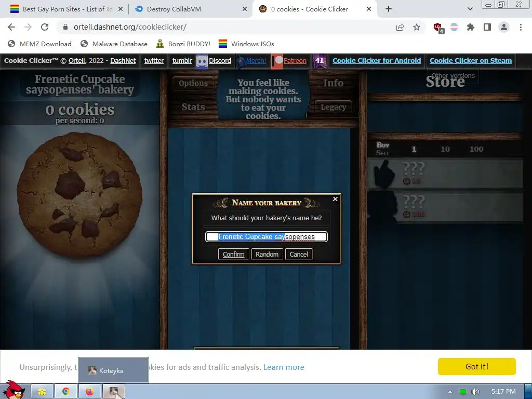Open the Bonzi BUDDY! bookmark
532x399 pixels.
[x=183, y=44]
